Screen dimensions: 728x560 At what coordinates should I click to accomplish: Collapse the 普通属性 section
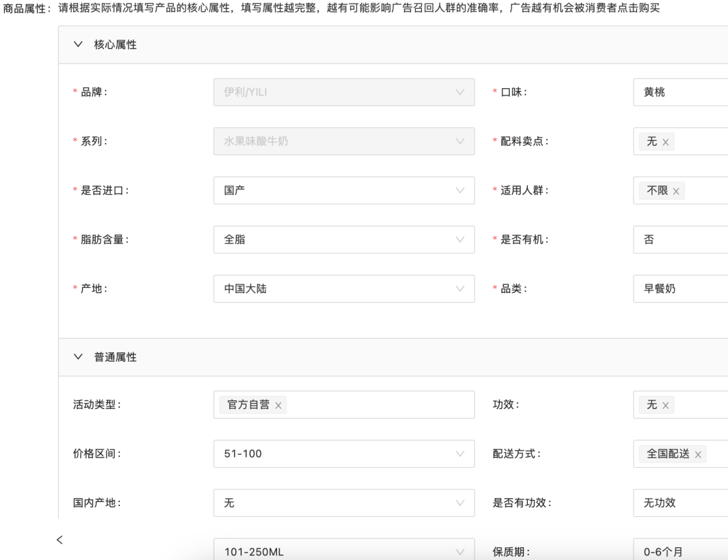78,357
